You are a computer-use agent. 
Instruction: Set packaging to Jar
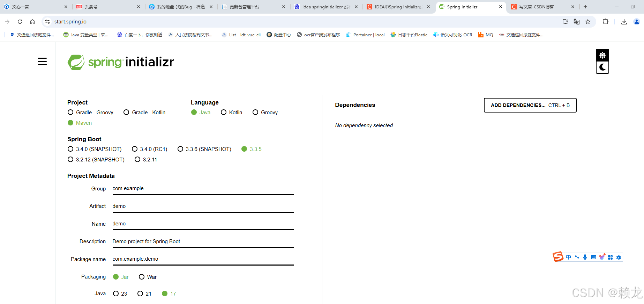click(121, 277)
